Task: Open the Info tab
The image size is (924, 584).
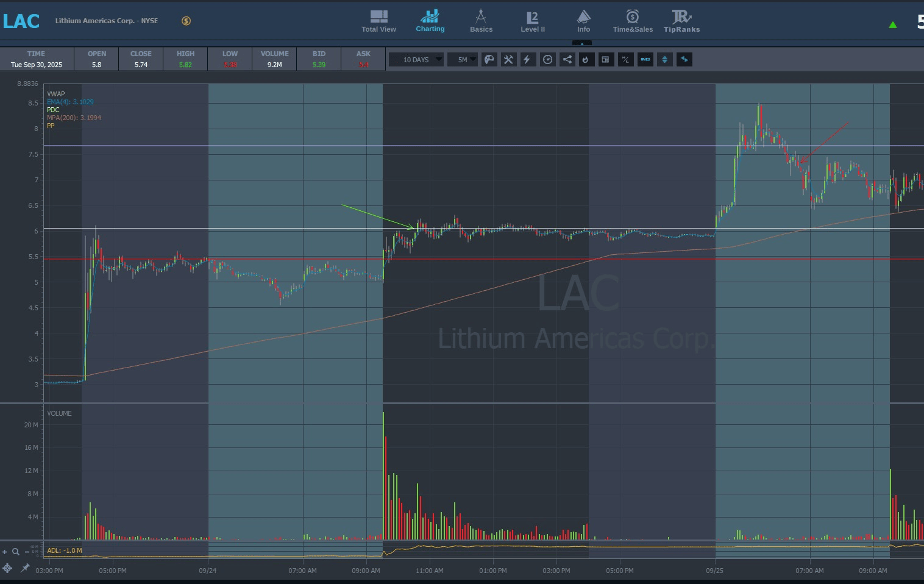Action: coord(583,21)
